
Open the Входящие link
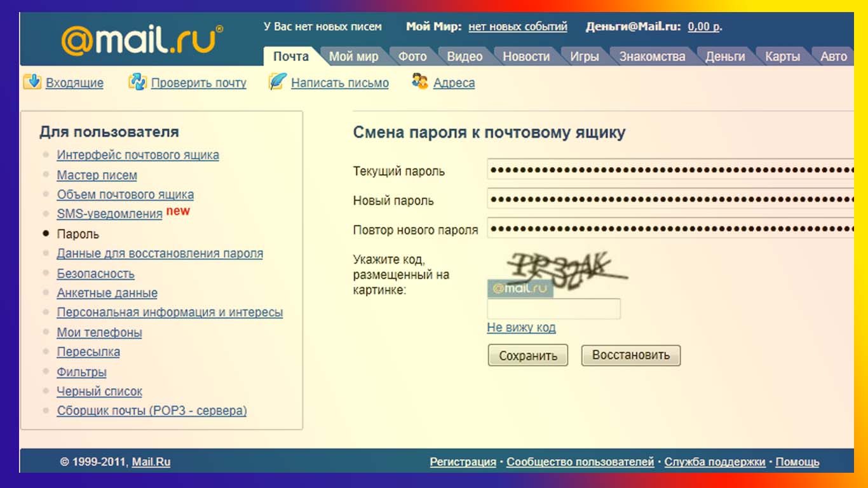point(74,83)
